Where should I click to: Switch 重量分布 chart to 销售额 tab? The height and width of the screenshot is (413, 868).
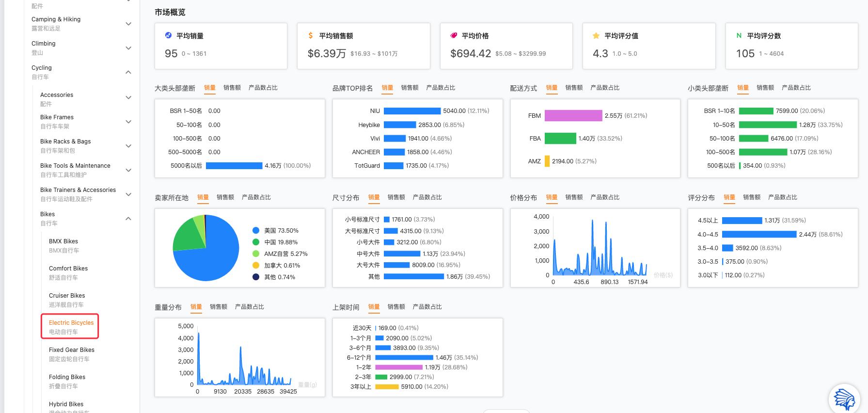[219, 307]
